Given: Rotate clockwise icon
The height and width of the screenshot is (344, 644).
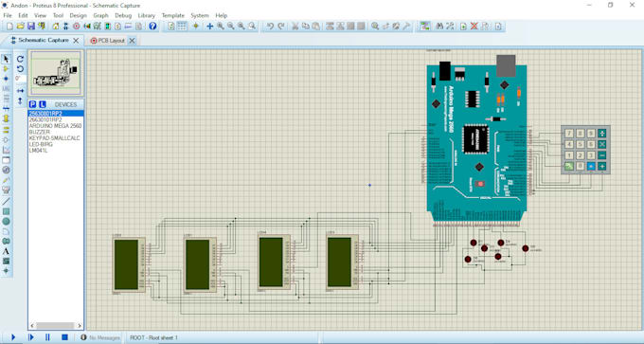Looking at the screenshot, I should tap(20, 59).
